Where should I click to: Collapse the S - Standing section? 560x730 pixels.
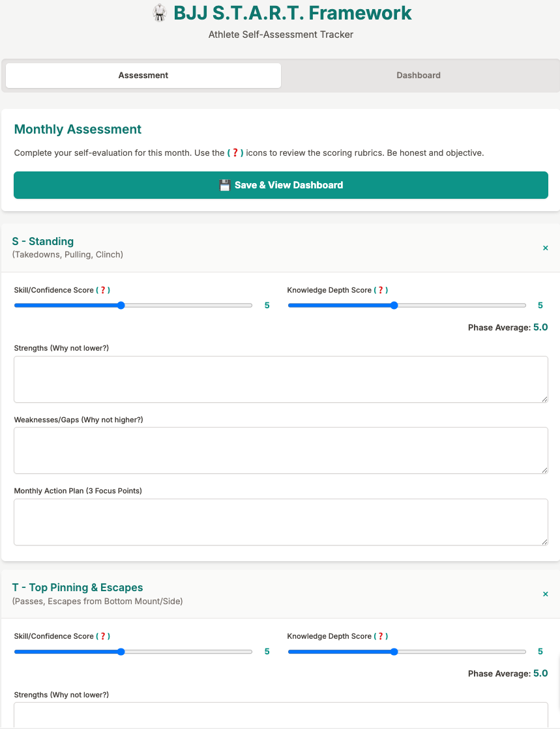point(546,248)
